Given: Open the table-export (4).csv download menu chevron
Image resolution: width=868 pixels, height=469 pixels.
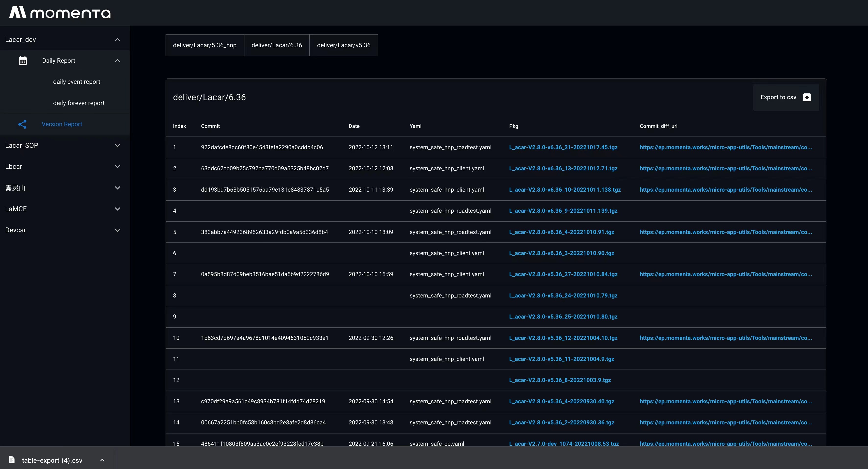Looking at the screenshot, I should [x=102, y=460].
